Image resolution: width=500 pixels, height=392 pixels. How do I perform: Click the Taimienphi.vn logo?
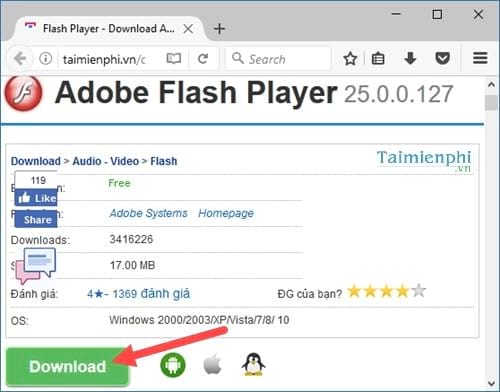click(x=424, y=161)
